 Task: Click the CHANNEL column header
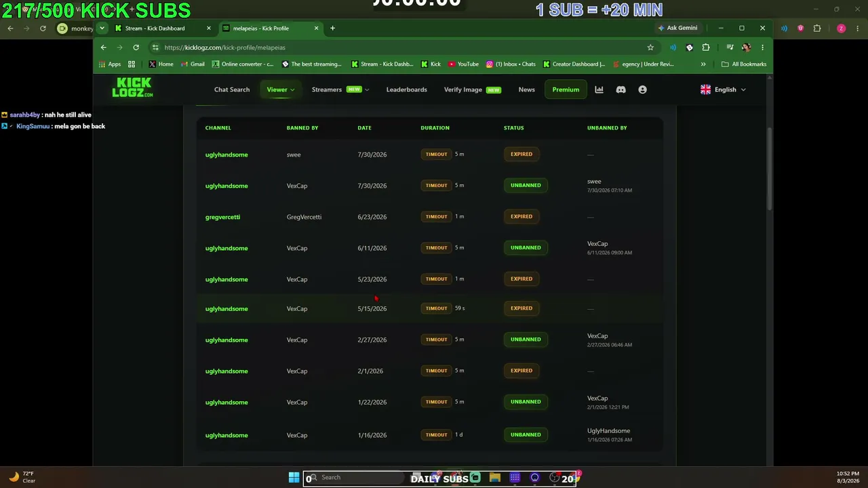(218, 127)
